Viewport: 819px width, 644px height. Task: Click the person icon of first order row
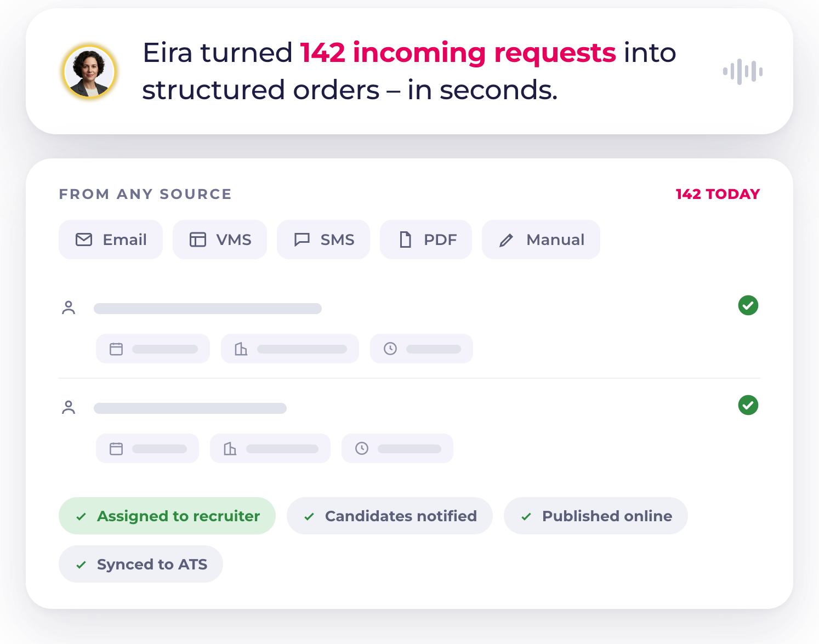[x=69, y=307]
